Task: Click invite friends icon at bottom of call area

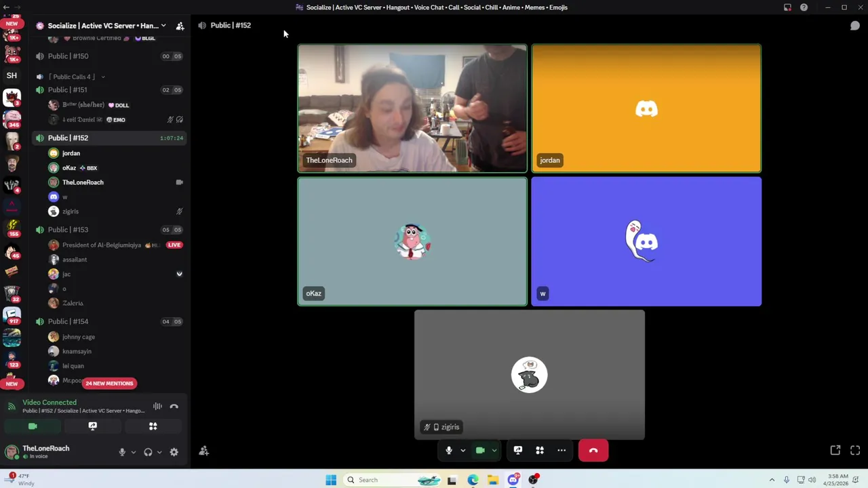Action: coord(204,451)
